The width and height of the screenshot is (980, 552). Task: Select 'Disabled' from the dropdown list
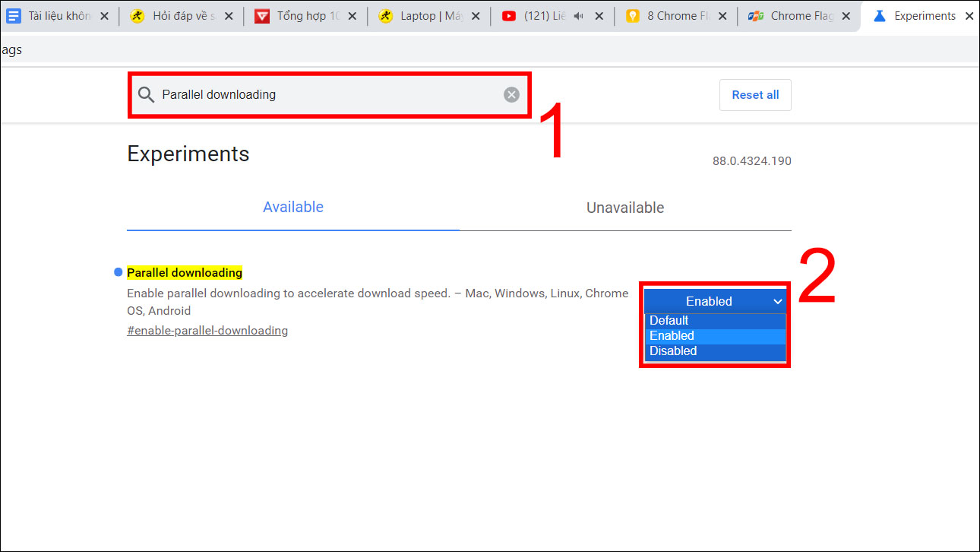pos(673,351)
